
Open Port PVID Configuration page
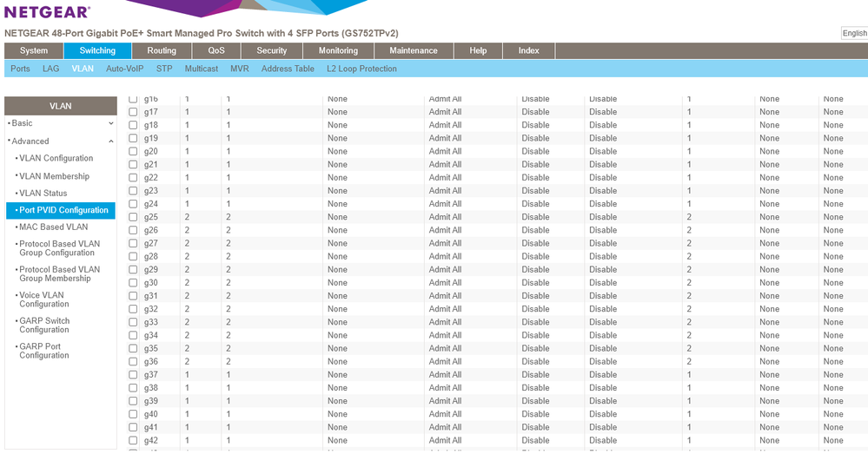[61, 210]
